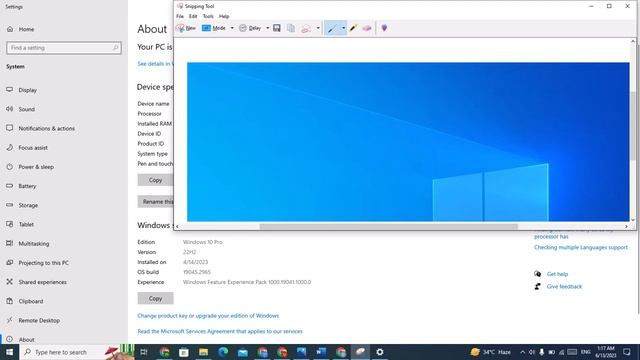Go to Home in Settings sidebar
This screenshot has height=360, width=640.
[x=26, y=29]
